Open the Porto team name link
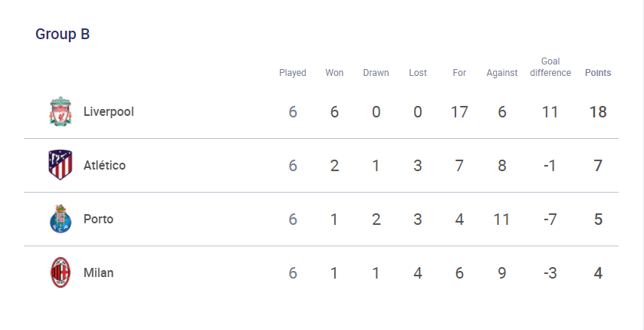Viewport: 644px width, 330px height. coord(99,219)
